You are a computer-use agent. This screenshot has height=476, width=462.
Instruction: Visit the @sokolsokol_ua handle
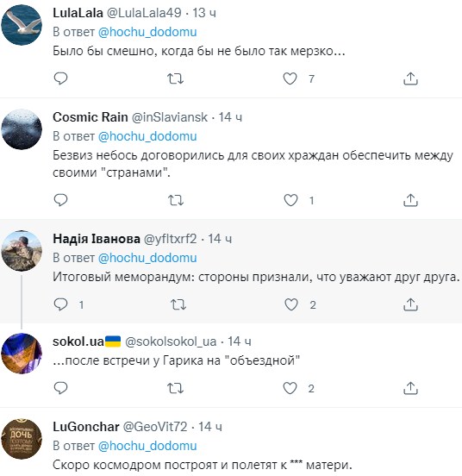[171, 341]
